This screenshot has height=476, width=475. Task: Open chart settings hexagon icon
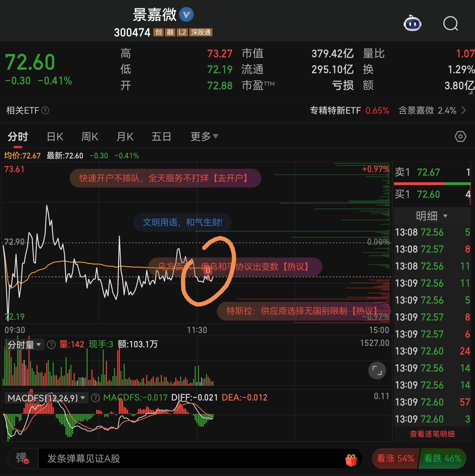point(460,136)
